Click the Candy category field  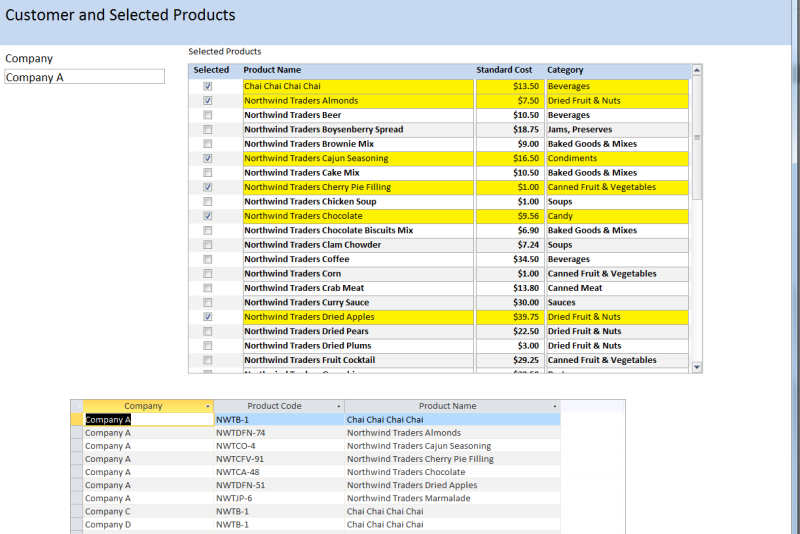coord(617,216)
